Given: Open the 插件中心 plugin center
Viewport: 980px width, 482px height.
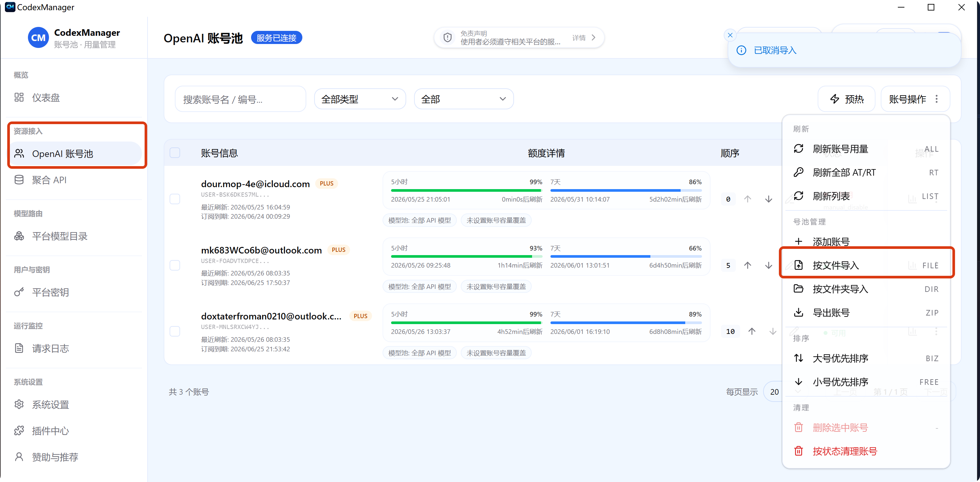Looking at the screenshot, I should 74,431.
